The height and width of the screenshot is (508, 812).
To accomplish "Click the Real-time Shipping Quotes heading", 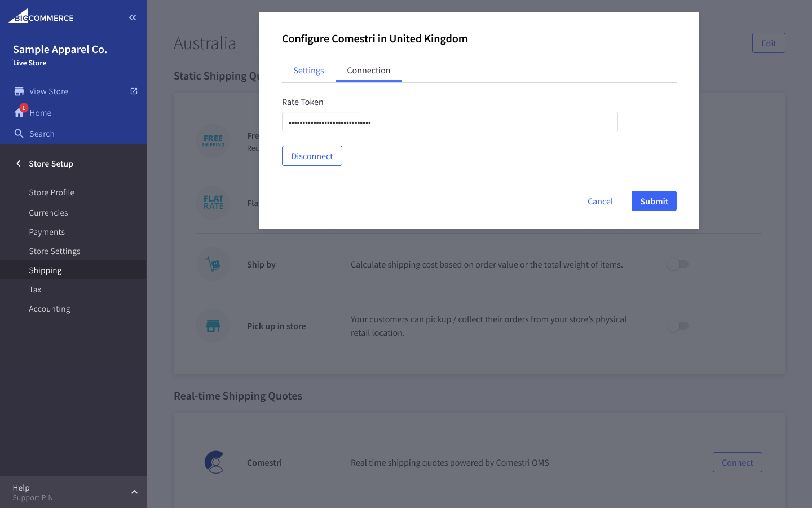I will (x=238, y=396).
